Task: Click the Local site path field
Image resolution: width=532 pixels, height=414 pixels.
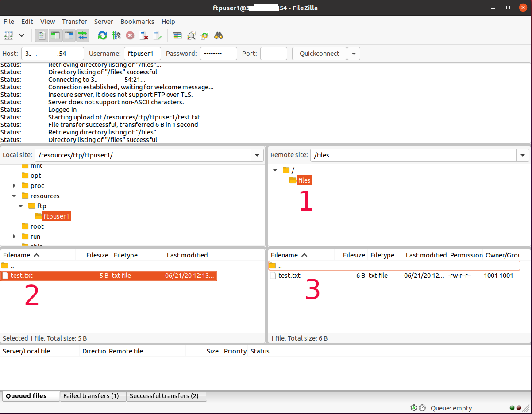Action: click(x=143, y=155)
